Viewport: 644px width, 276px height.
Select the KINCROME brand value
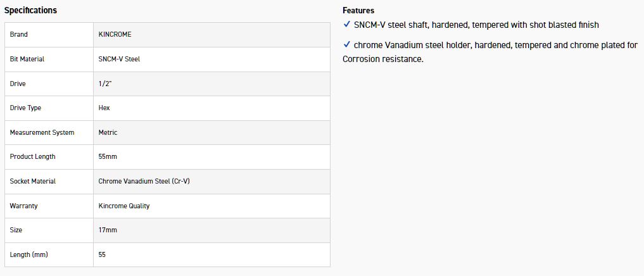pos(115,34)
